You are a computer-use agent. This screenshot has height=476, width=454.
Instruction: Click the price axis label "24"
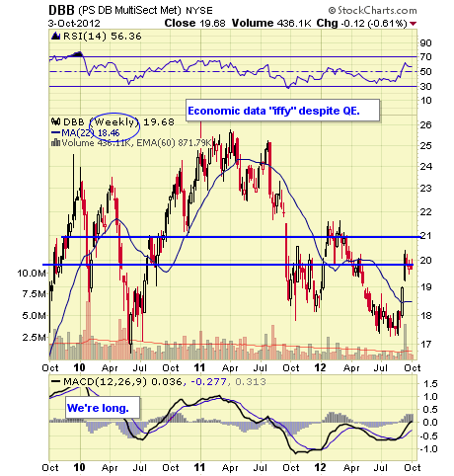pyautogui.click(x=425, y=166)
